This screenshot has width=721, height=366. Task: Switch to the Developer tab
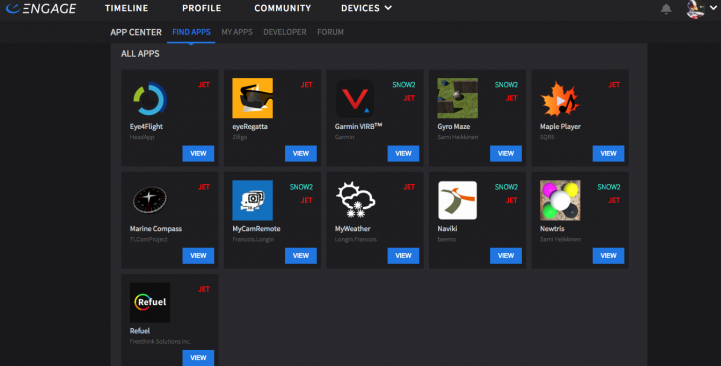[285, 32]
